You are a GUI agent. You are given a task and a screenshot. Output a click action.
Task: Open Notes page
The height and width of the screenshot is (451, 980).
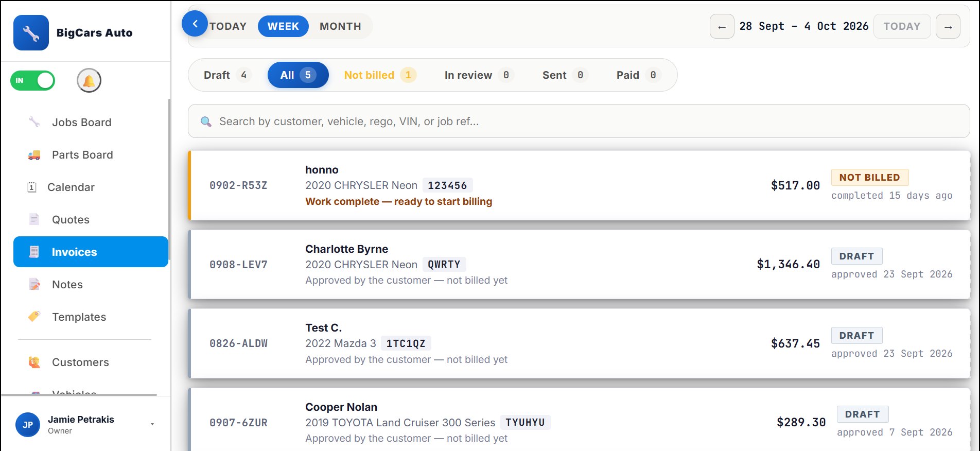tap(91, 285)
